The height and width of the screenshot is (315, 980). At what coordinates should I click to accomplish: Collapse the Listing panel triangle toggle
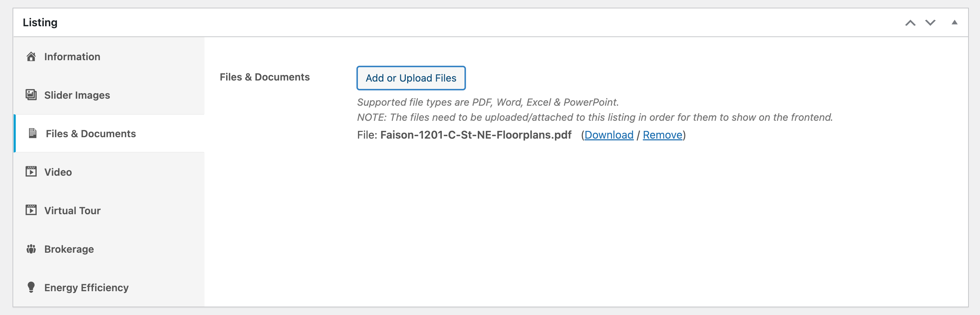coord(954,22)
